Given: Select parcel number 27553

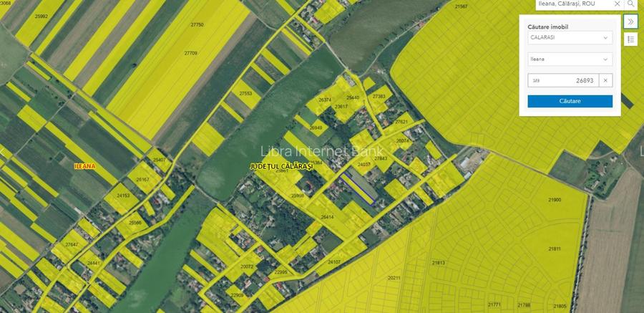Looking at the screenshot, I should 245,94.
